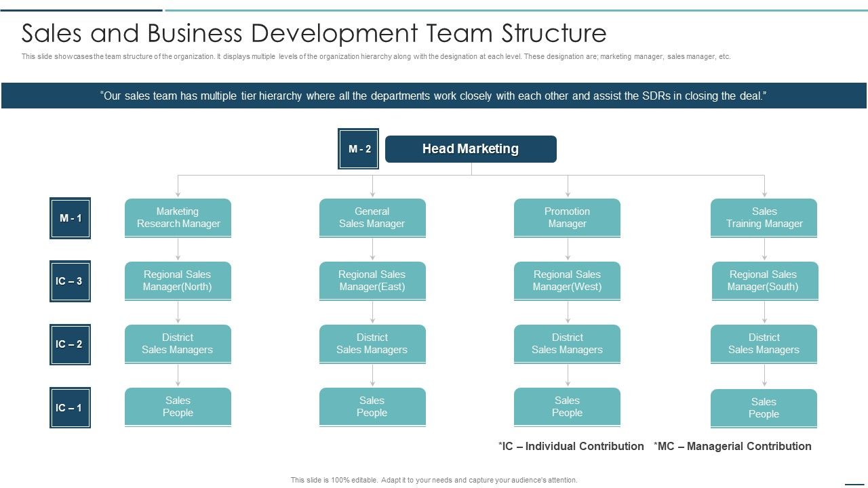
Task: Click the IC – 1 level badge
Action: [70, 408]
